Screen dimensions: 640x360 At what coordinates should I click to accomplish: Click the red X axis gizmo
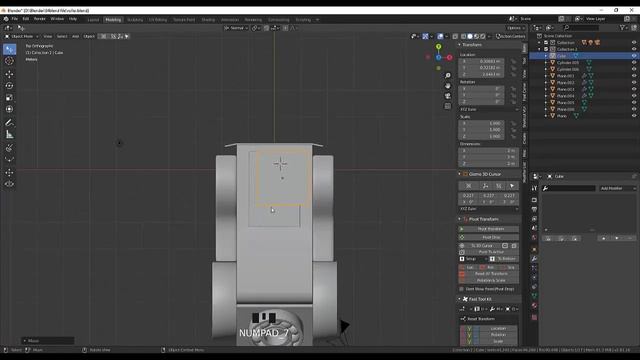[449, 58]
